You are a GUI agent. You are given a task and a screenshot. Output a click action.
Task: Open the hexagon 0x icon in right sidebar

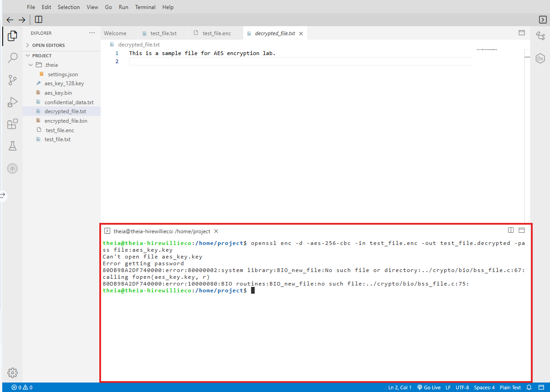[x=540, y=58]
